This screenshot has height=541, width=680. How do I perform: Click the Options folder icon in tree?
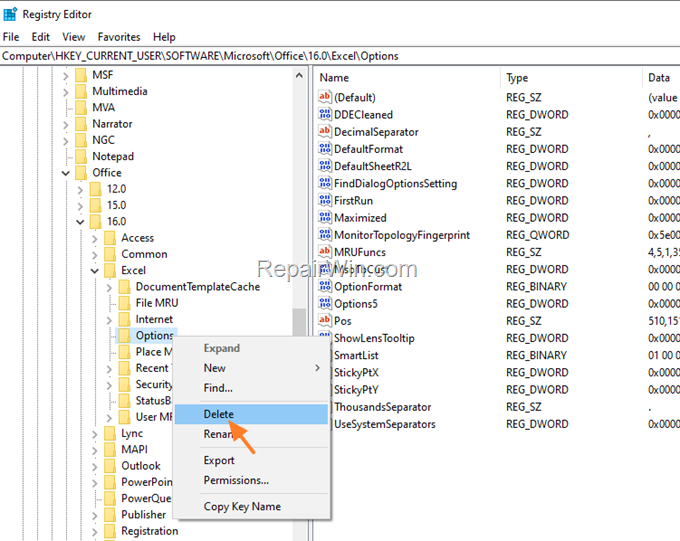(x=124, y=335)
